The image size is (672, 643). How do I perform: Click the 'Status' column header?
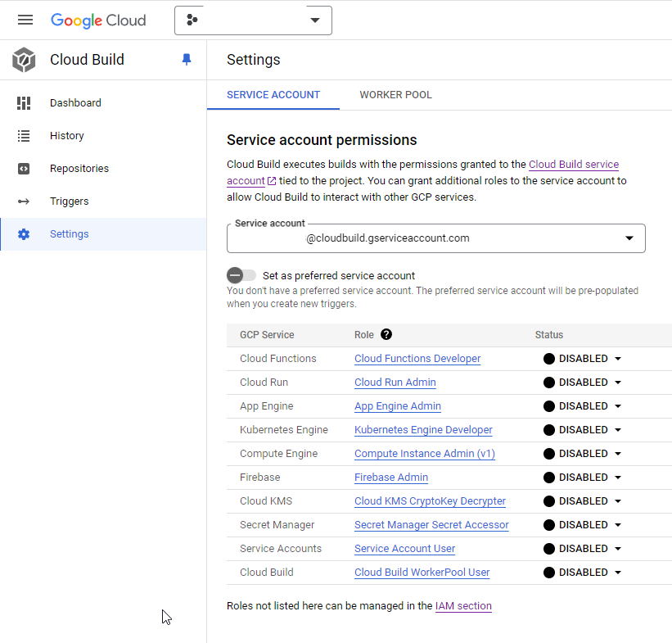pos(549,335)
